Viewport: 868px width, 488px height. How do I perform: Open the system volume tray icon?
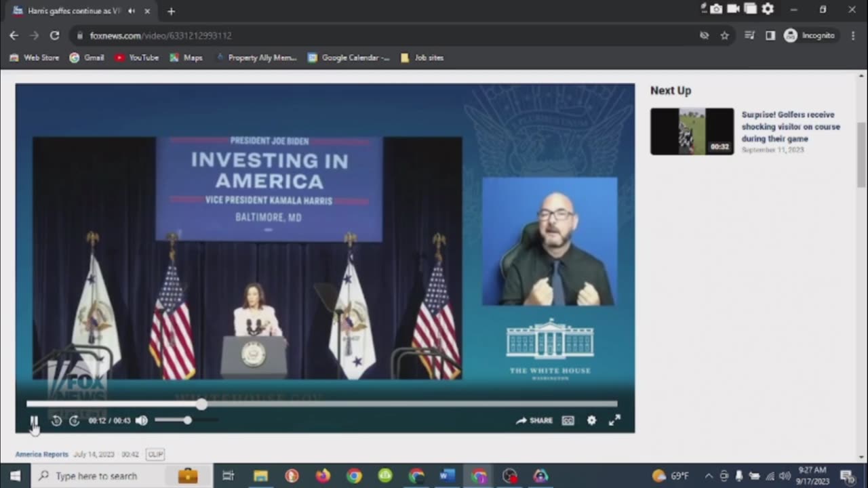click(785, 476)
